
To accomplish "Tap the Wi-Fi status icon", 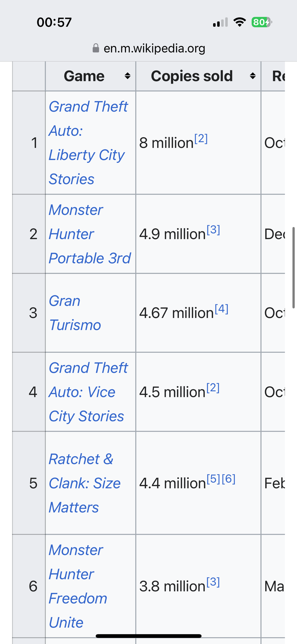I will (x=240, y=22).
